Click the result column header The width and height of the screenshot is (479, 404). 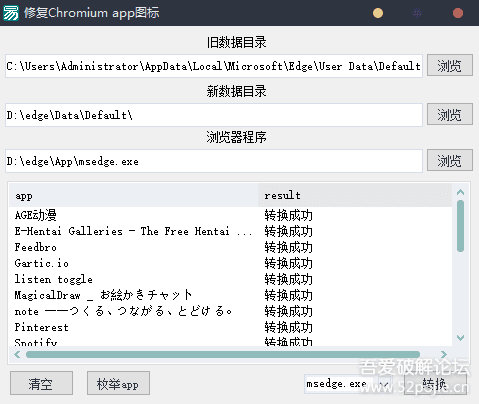click(x=355, y=195)
